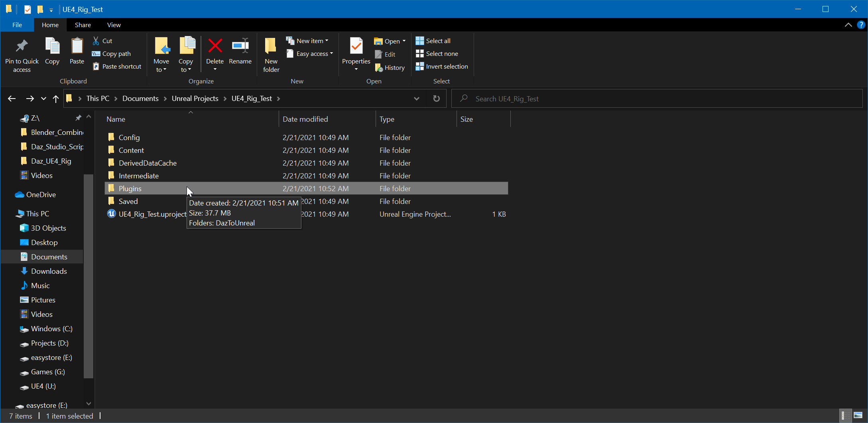
Task: Select Windows (C:) drive
Action: 46,328
